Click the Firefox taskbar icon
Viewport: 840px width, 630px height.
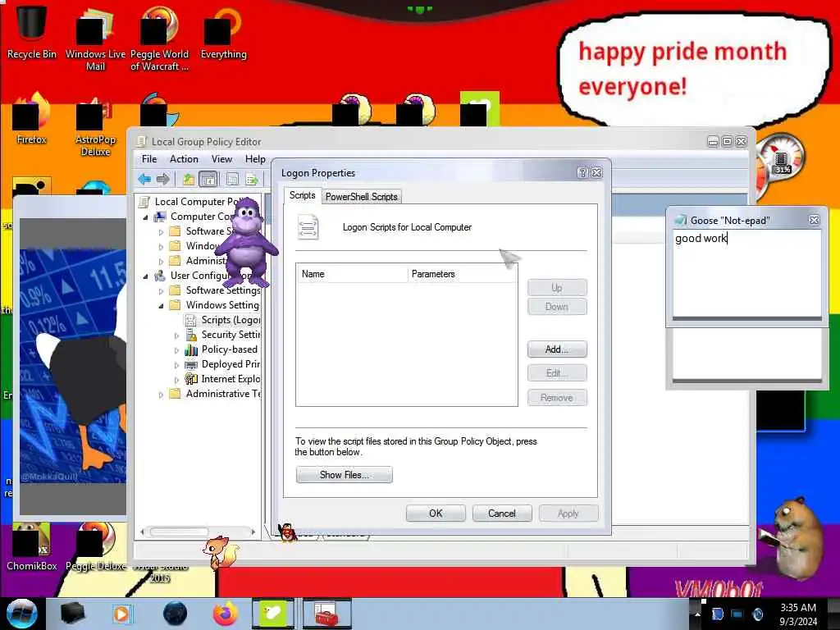coord(226,614)
